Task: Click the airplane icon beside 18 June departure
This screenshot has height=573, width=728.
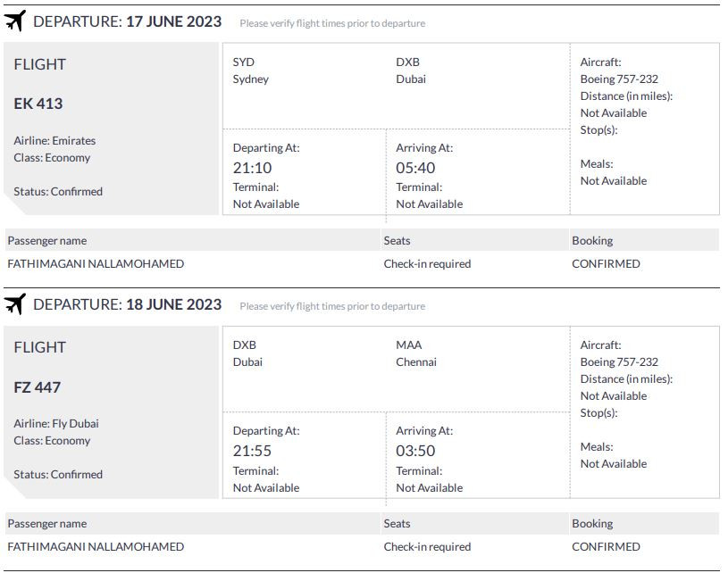Action: tap(15, 304)
